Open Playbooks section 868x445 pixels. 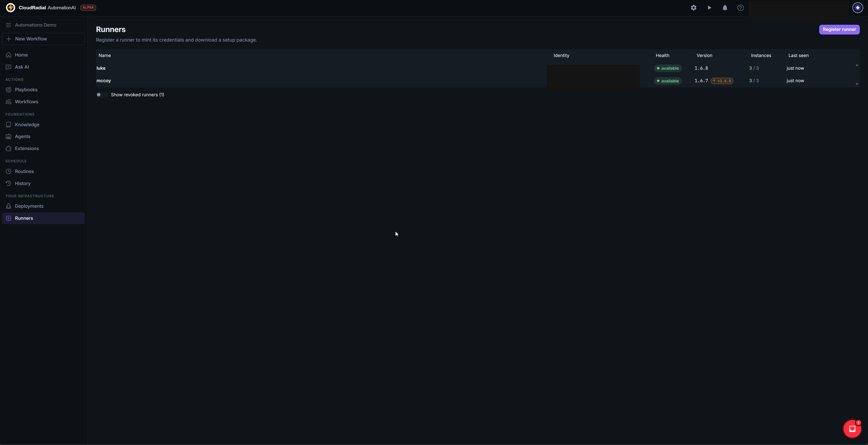click(44, 90)
